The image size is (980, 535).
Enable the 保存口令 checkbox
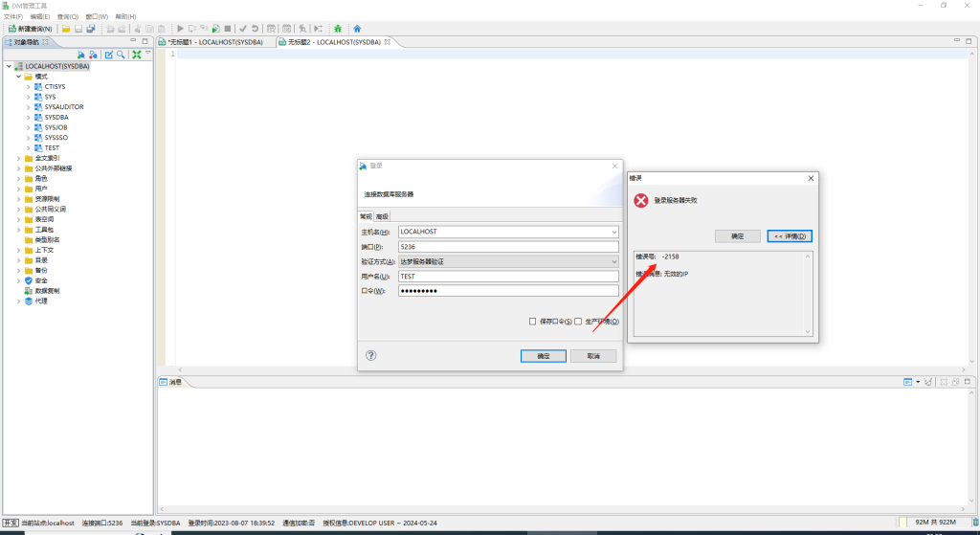point(533,322)
